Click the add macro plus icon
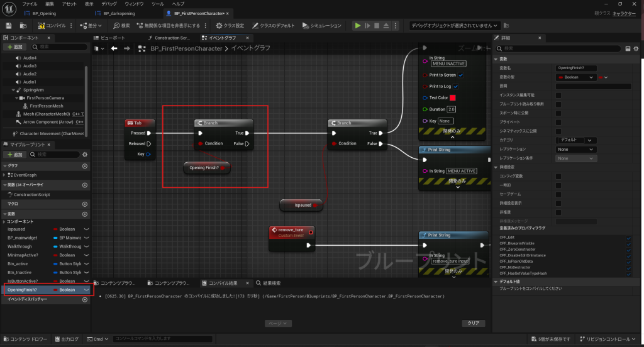 pos(85,204)
